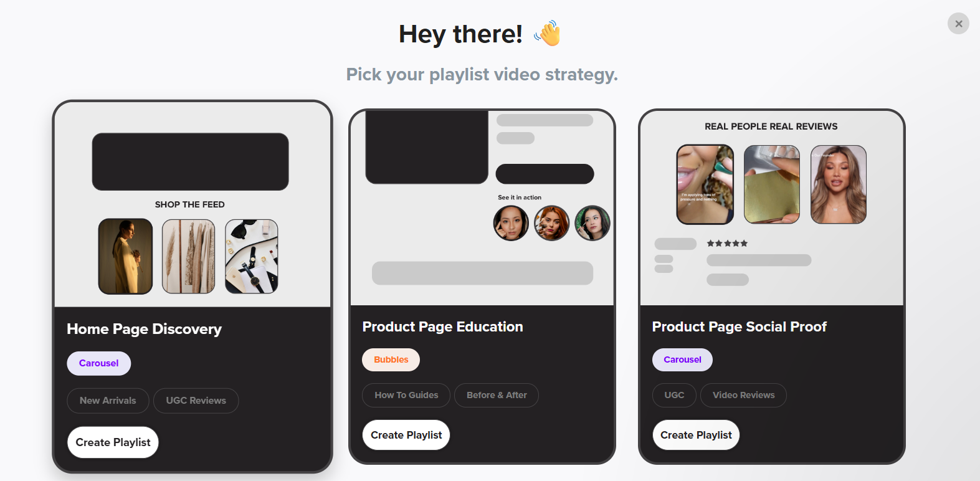Open the woman in coat feed thumbnail
Screen dimensions: 980x481
[125, 256]
